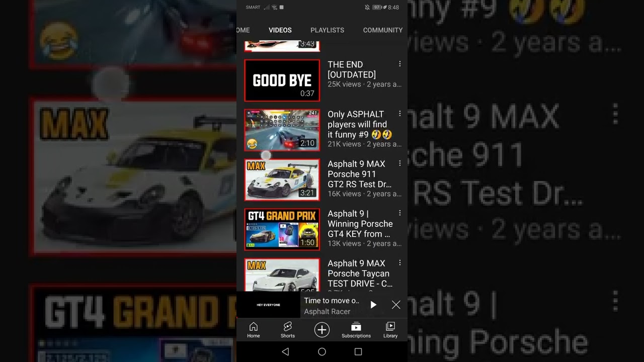The image size is (644, 362).
Task: Tap the Android home circle button
Action: click(x=322, y=352)
